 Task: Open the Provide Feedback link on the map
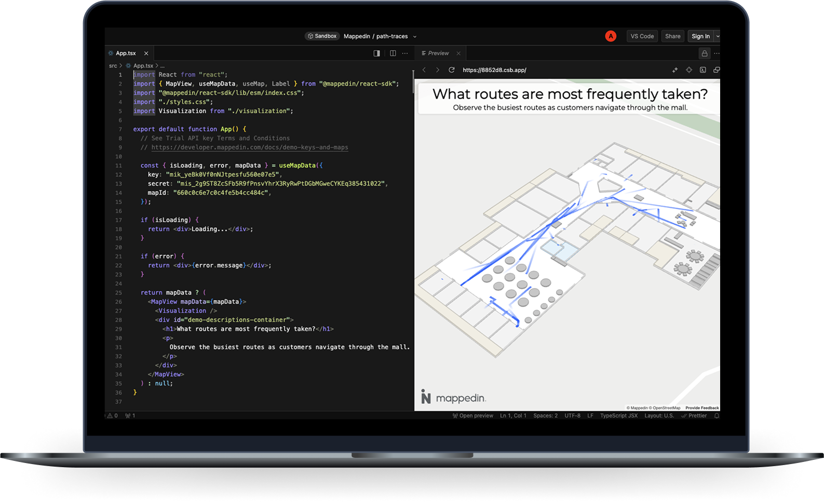click(702, 408)
